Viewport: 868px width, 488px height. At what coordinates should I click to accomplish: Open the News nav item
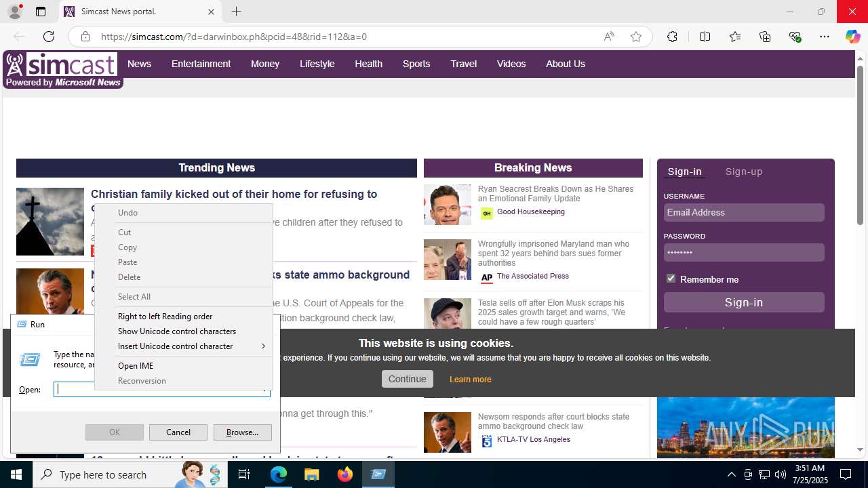pyautogui.click(x=139, y=64)
